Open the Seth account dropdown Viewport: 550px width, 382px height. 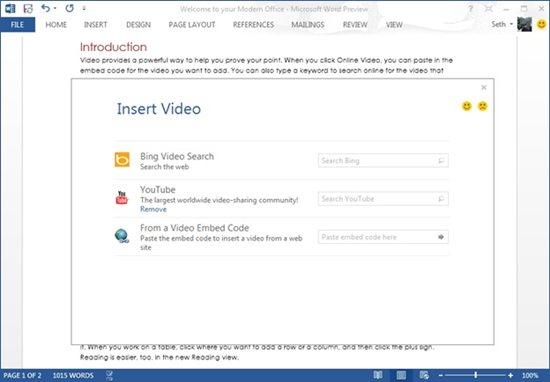click(x=502, y=24)
